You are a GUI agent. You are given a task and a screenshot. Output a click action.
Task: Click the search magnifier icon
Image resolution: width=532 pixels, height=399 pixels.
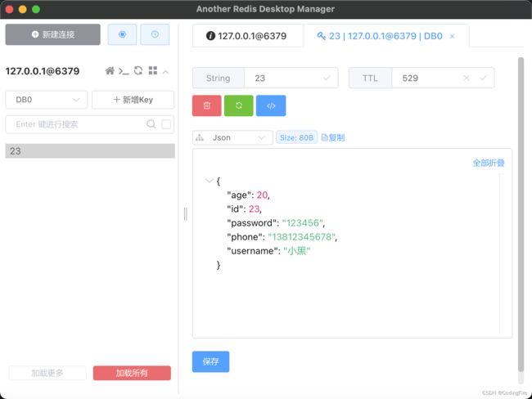(151, 124)
